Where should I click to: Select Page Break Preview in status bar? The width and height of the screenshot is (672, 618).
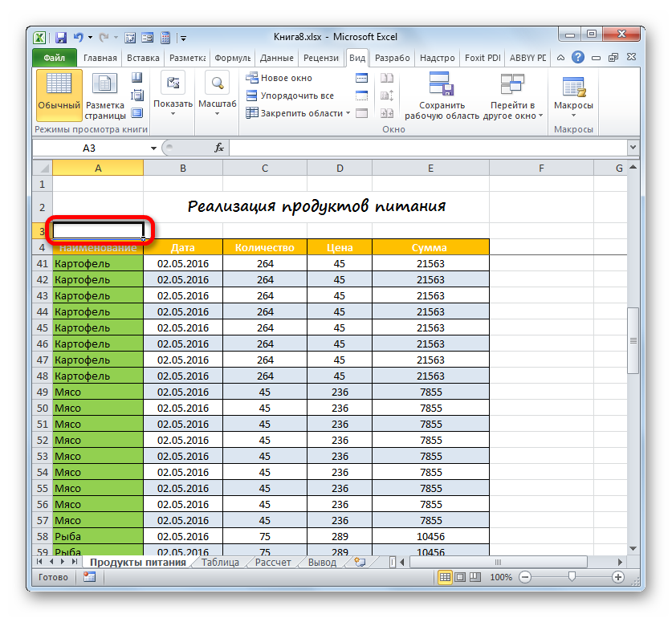point(475,577)
